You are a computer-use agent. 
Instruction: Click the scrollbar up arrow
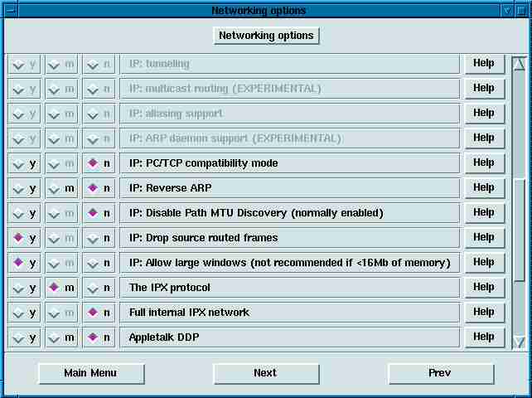(x=519, y=64)
